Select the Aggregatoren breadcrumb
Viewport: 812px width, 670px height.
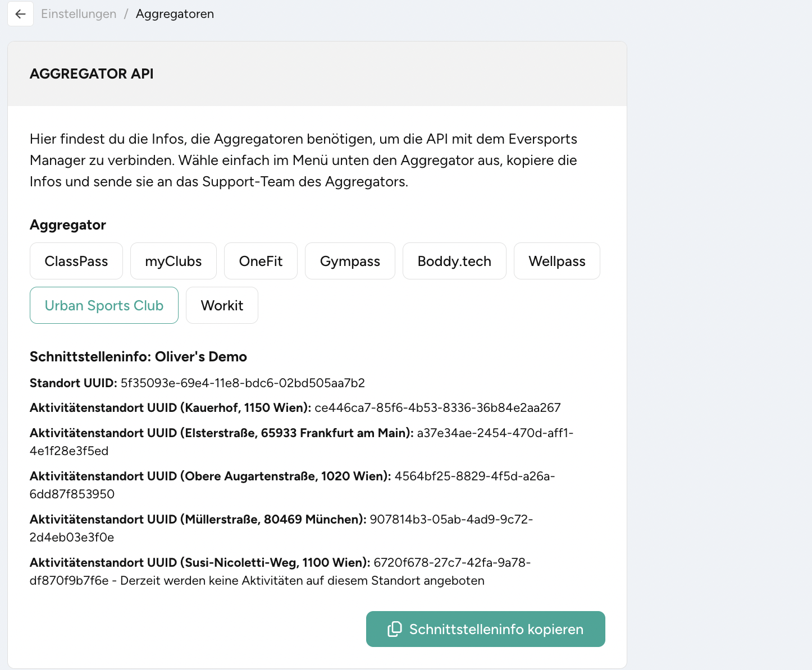coord(175,14)
